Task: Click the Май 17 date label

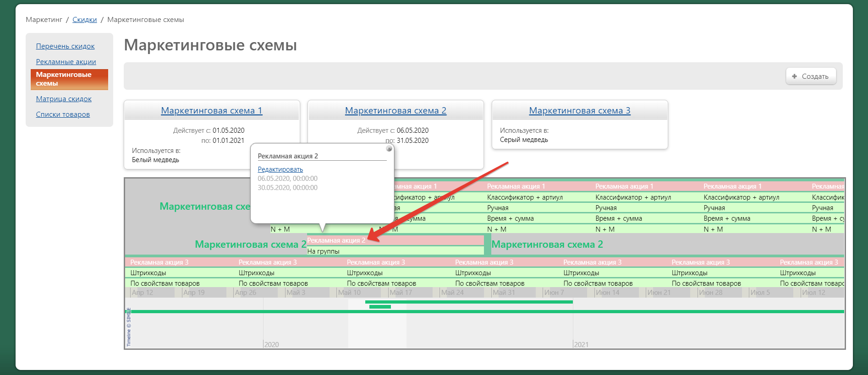Action: tap(401, 293)
